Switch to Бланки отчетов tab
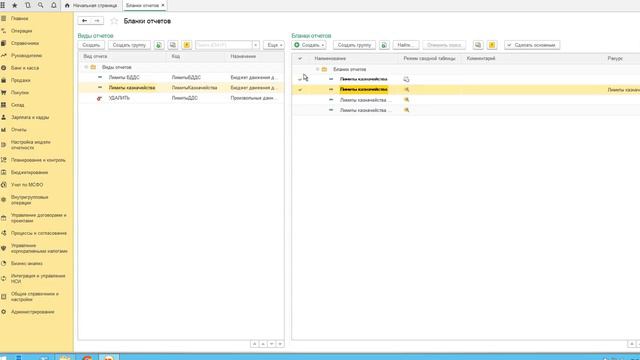640x360 pixels. pyautogui.click(x=142, y=5)
